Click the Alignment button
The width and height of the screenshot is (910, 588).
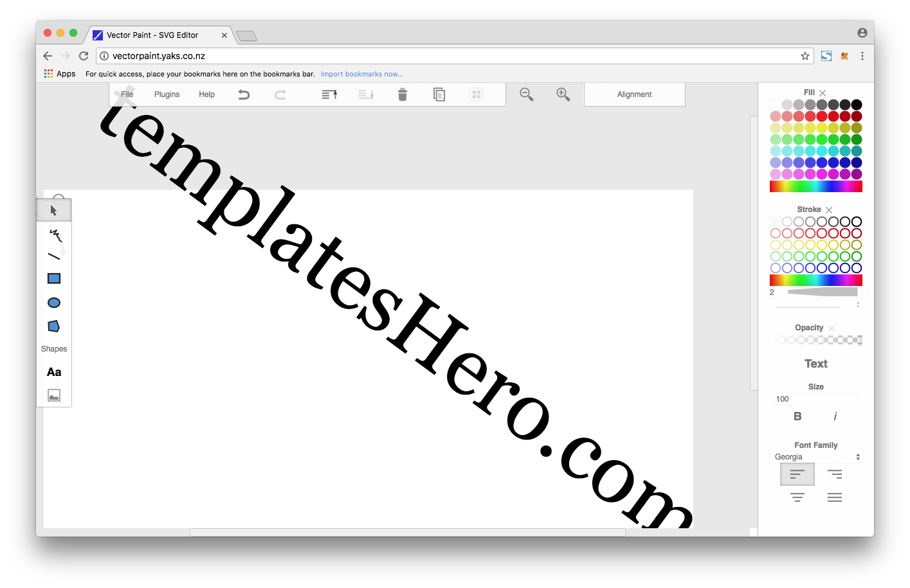634,94
